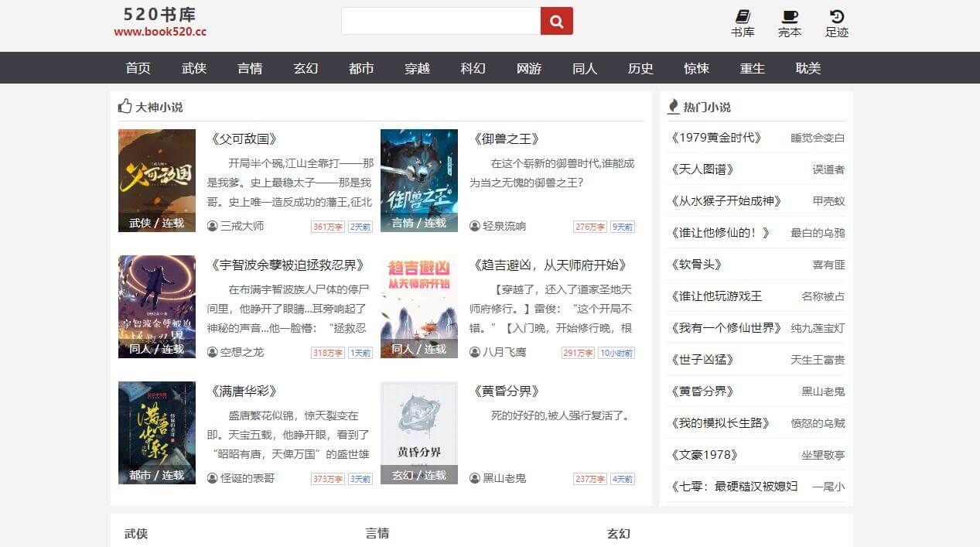The image size is (980, 547).
Task: Click the 520书库 site logo
Action: coord(160,22)
